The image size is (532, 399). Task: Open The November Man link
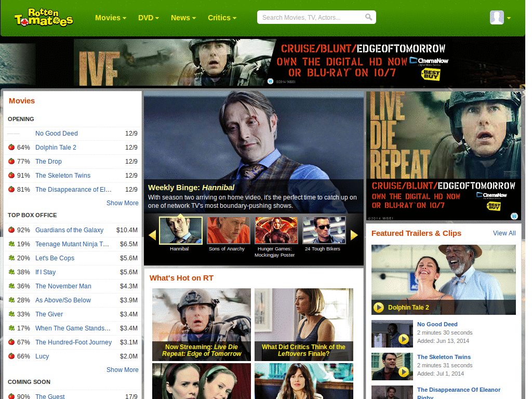tap(63, 286)
